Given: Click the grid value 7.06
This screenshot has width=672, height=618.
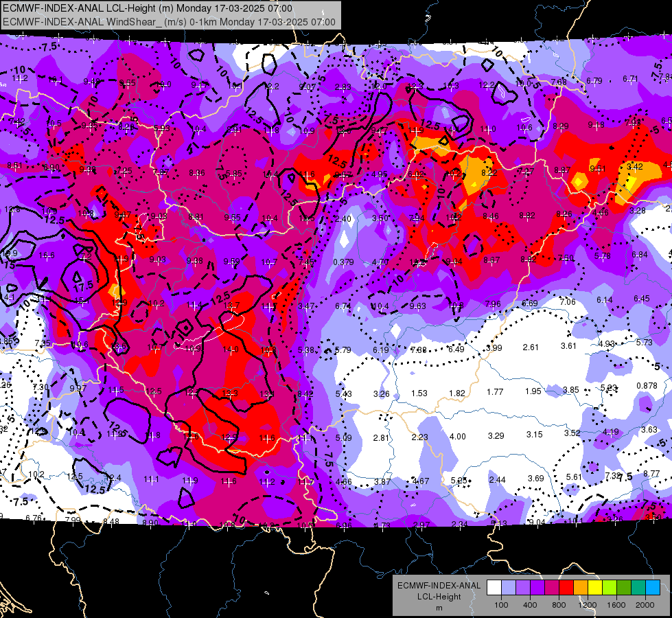Looking at the screenshot, I should [568, 302].
